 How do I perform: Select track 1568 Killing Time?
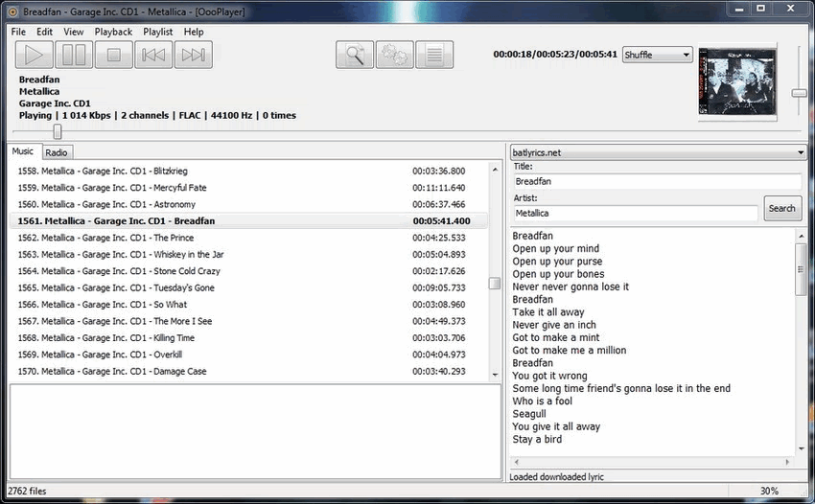pos(248,337)
